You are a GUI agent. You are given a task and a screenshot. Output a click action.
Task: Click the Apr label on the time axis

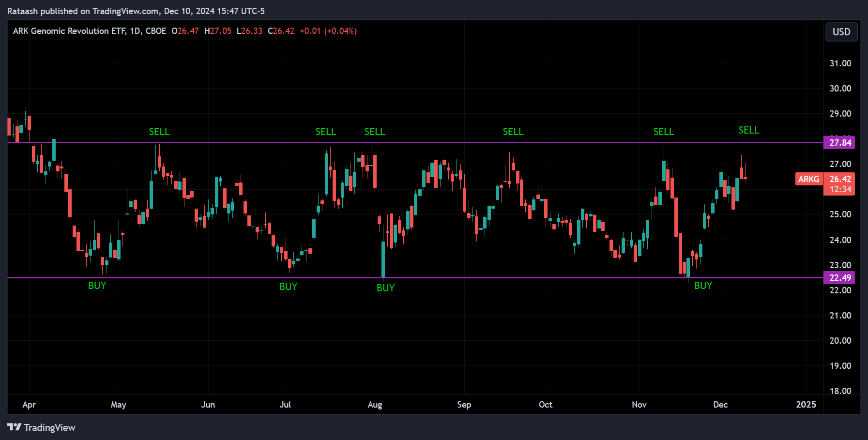pyautogui.click(x=29, y=405)
